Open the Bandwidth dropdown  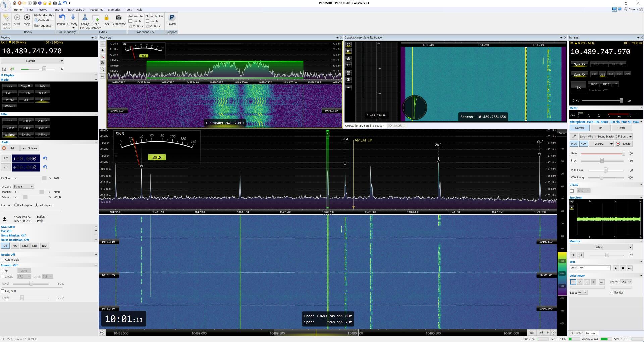(x=44, y=15)
